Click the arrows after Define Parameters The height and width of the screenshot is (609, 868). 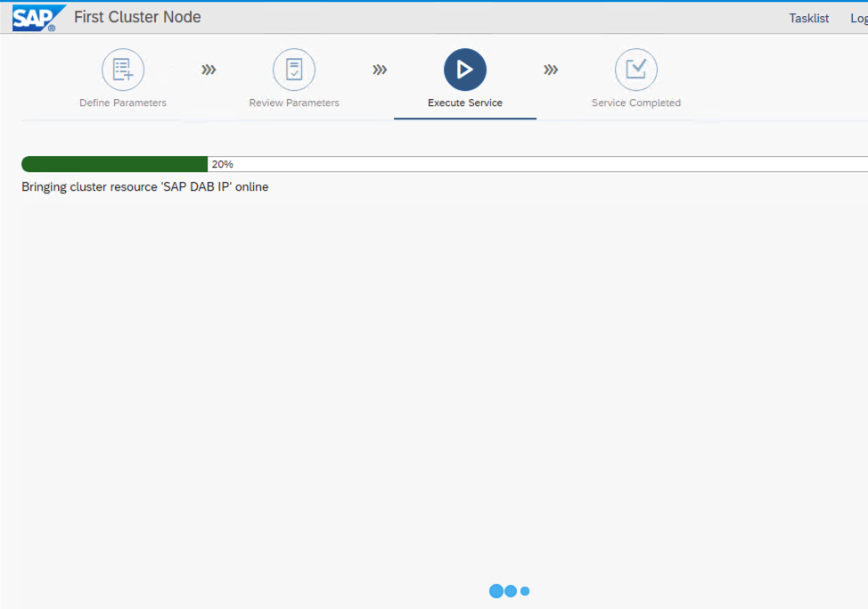point(209,70)
